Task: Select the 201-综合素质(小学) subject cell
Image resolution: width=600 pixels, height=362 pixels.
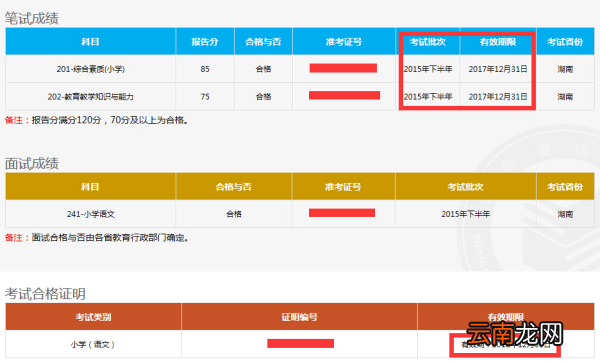Action: click(x=90, y=69)
